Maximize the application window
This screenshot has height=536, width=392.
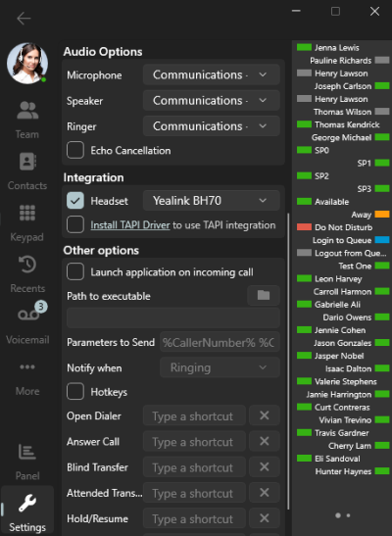[335, 12]
